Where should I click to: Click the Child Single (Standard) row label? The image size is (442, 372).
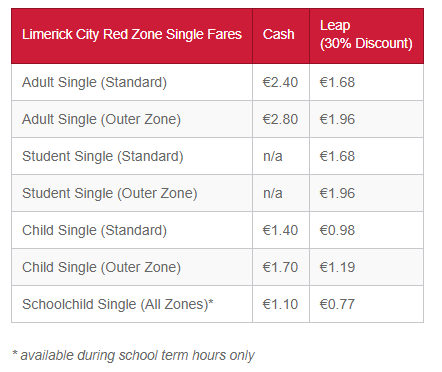(x=94, y=230)
